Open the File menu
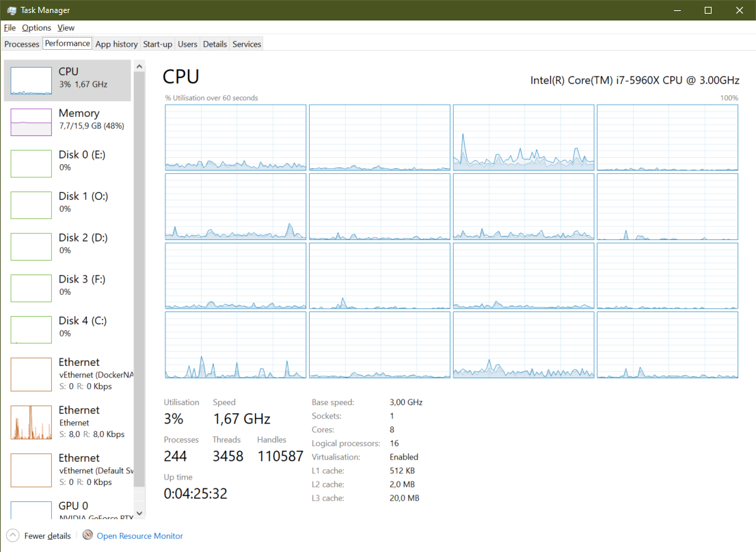This screenshot has height=552, width=756. pyautogui.click(x=10, y=27)
